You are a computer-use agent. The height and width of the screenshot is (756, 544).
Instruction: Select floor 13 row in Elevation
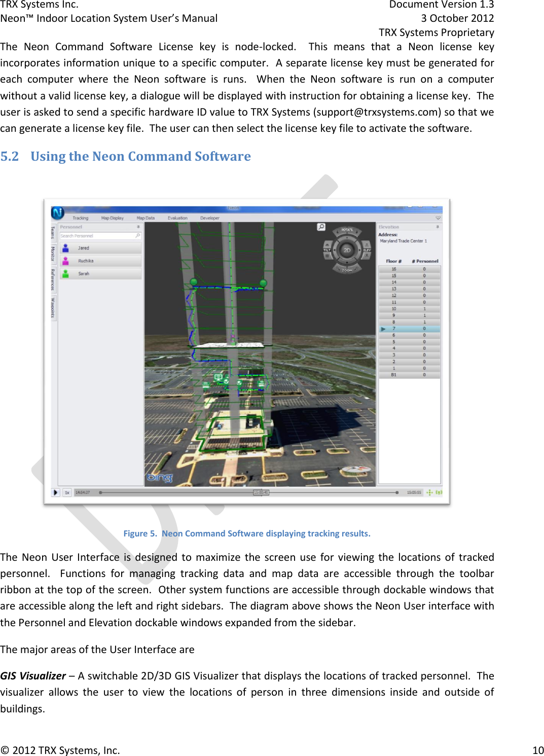point(410,289)
